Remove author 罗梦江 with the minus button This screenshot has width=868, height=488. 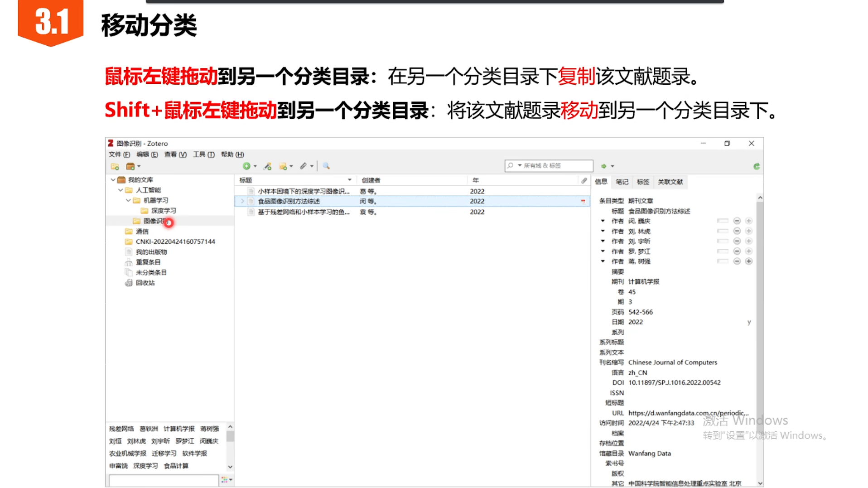click(x=738, y=251)
